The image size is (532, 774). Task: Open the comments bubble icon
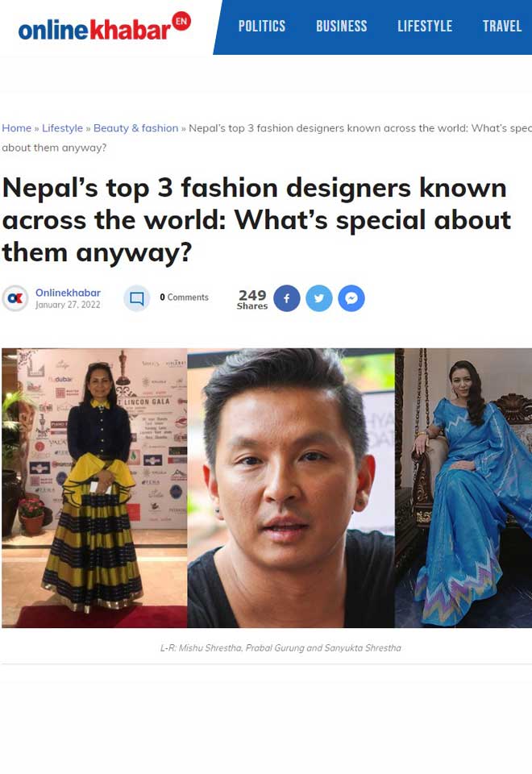click(x=137, y=298)
